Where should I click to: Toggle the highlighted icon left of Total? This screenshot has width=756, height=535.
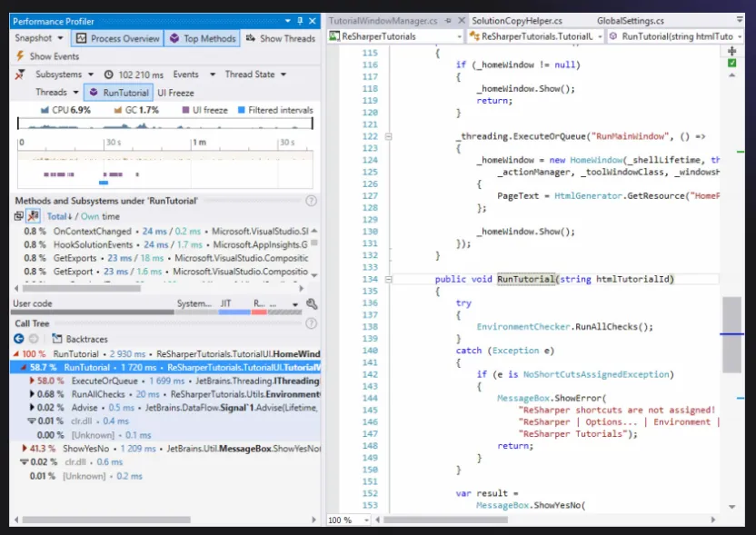[33, 216]
